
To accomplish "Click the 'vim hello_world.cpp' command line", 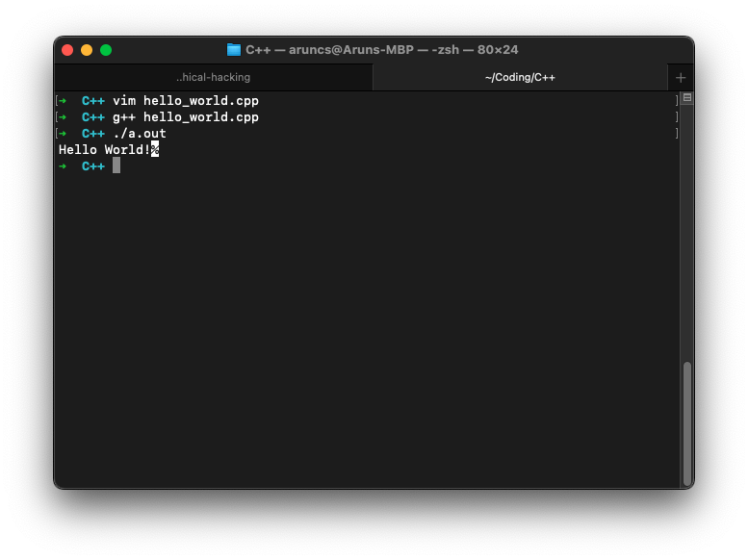I will (186, 101).
